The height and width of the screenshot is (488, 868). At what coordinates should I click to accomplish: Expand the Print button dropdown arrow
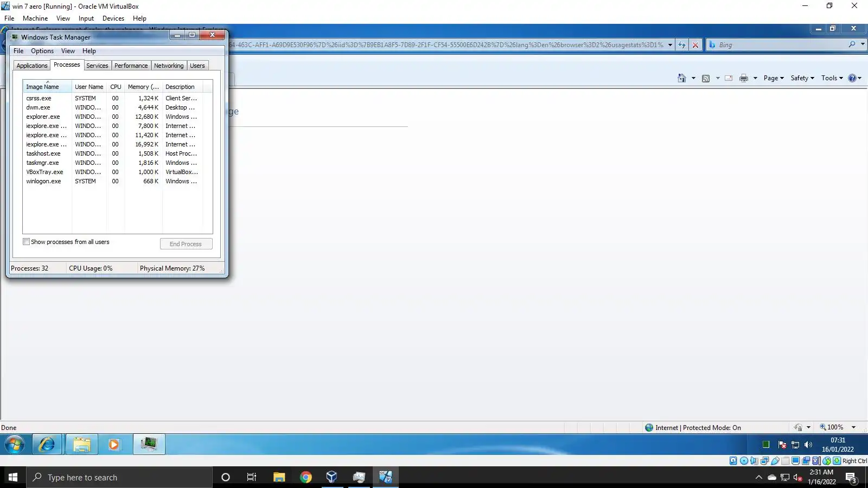pyautogui.click(x=755, y=78)
